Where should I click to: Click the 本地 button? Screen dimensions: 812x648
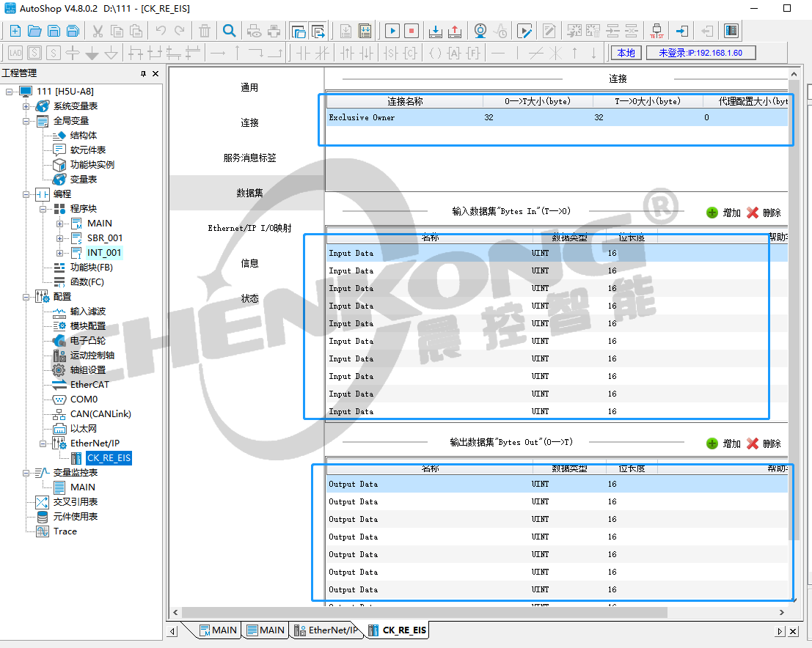(626, 53)
